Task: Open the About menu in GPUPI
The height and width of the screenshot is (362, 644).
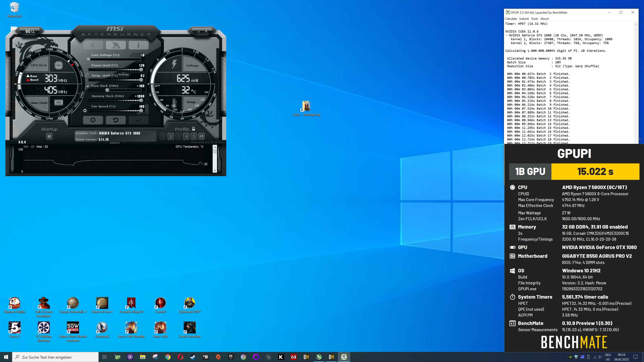Action: pos(544,19)
